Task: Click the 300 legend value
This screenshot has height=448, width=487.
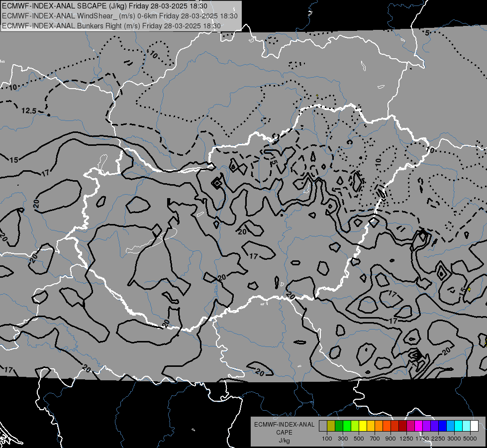Action: click(343, 439)
